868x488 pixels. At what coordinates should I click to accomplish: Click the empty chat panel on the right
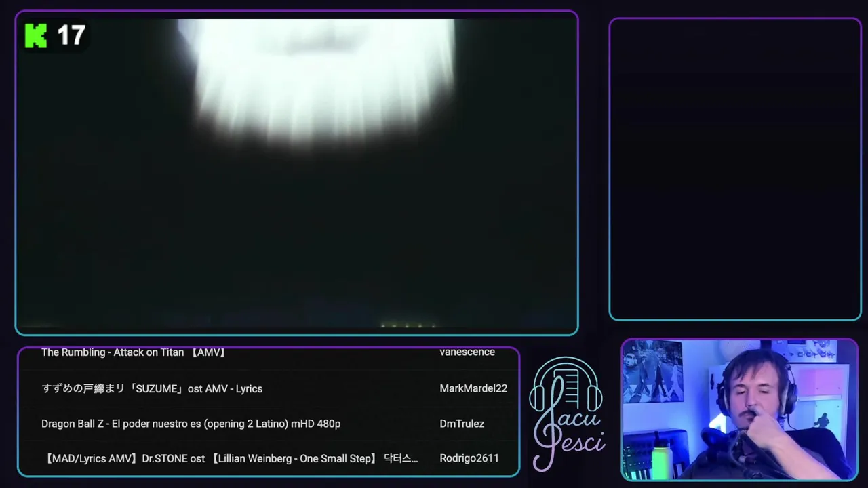point(735,169)
